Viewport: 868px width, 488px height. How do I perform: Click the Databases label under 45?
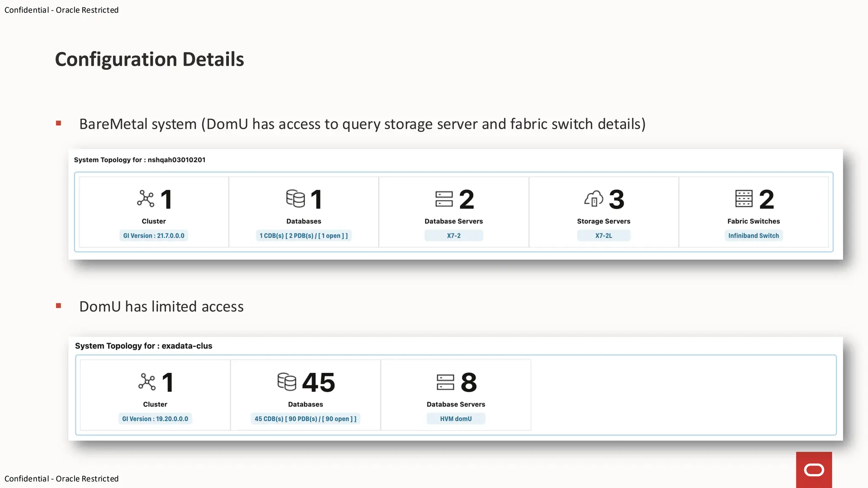click(306, 404)
